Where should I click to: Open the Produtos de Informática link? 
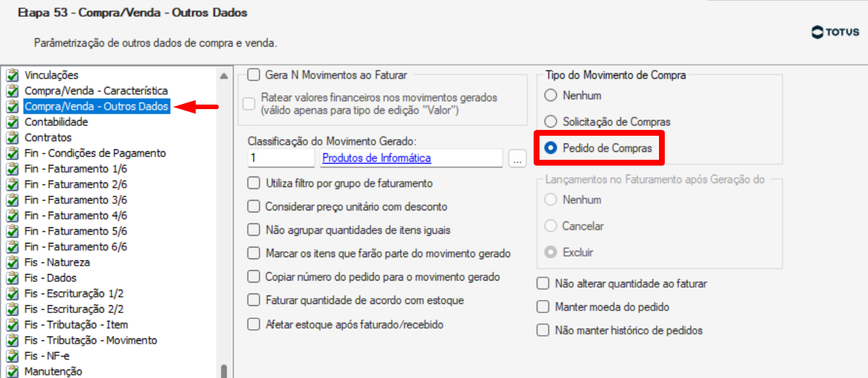(377, 158)
